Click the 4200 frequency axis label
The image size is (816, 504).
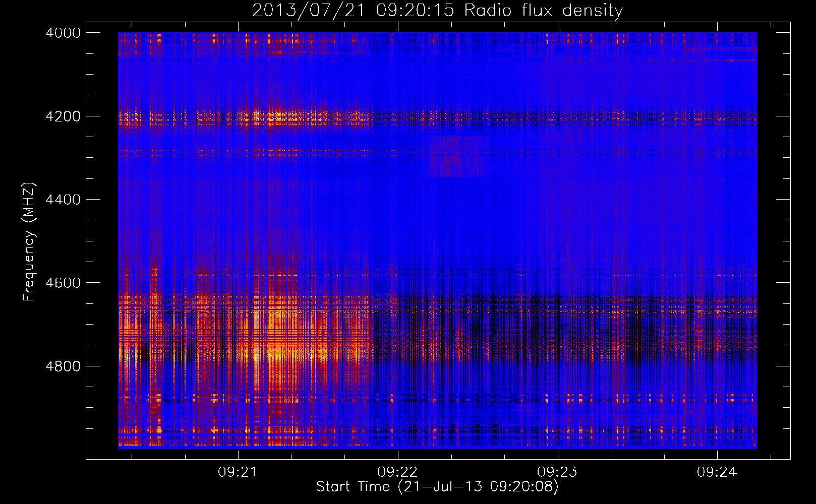click(x=63, y=116)
